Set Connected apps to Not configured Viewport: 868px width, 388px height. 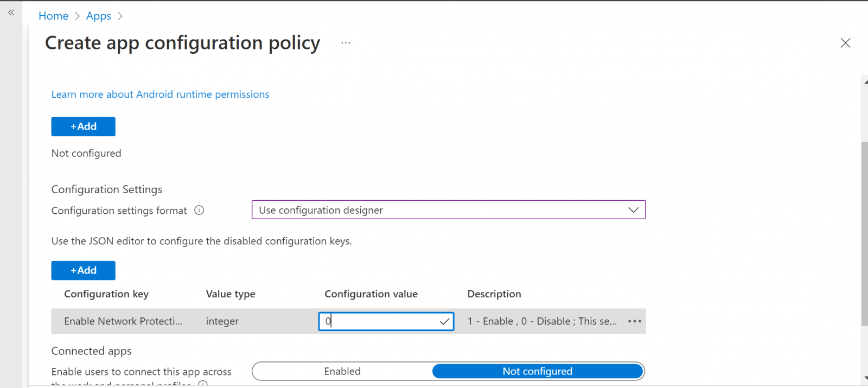[537, 371]
